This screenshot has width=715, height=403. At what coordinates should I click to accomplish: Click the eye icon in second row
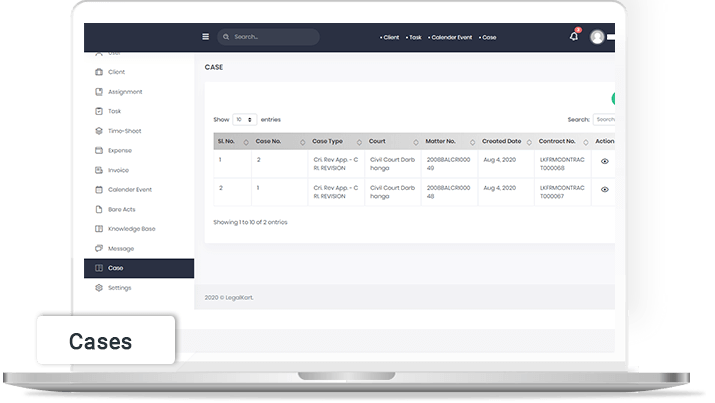[604, 189]
